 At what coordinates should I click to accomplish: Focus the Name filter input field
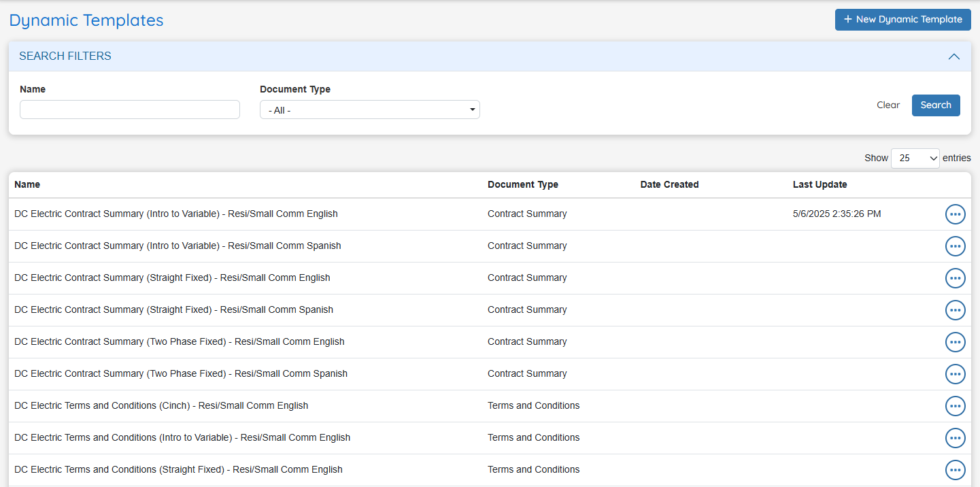pyautogui.click(x=130, y=110)
